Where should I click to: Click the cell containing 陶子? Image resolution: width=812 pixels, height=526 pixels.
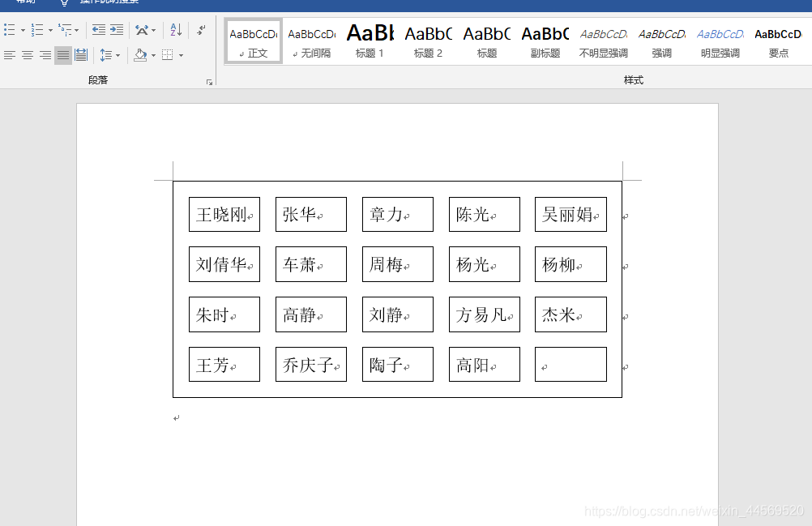(398, 365)
